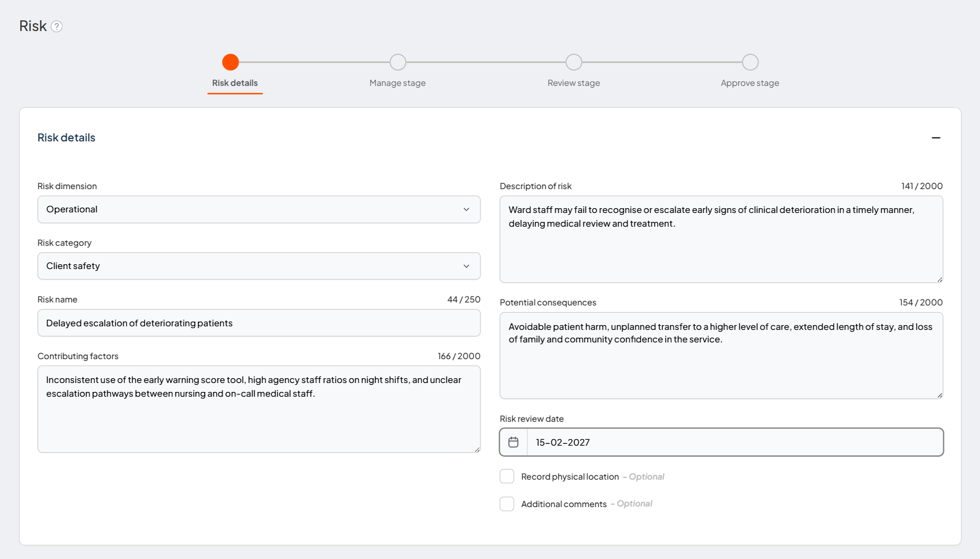Click the 'Additional comments' label text
Screen dimensions: 980x559
(564, 504)
